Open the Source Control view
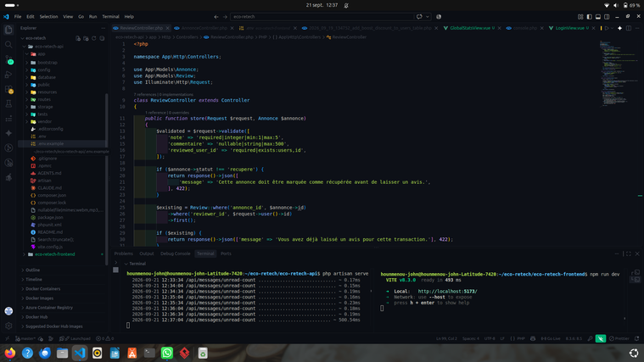Viewport: 644px width, 362px height. [x=8, y=59]
